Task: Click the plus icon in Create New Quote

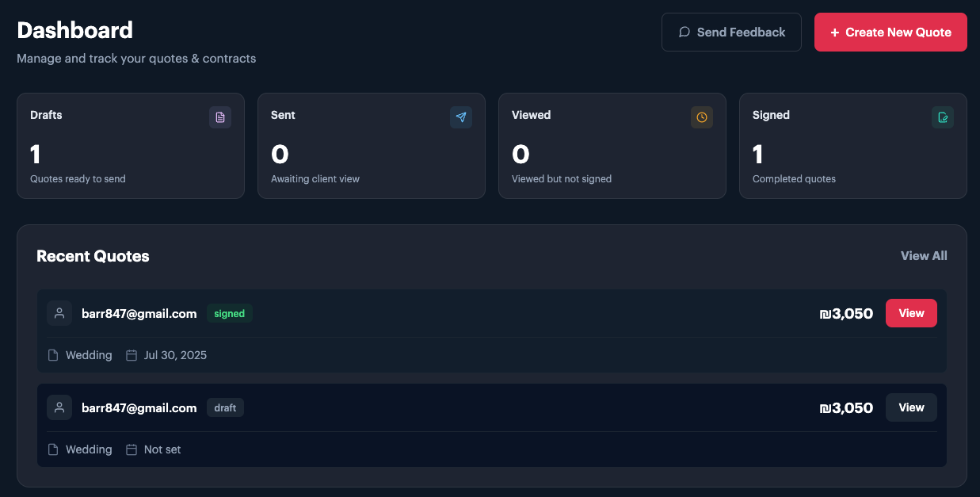Action: 834,32
